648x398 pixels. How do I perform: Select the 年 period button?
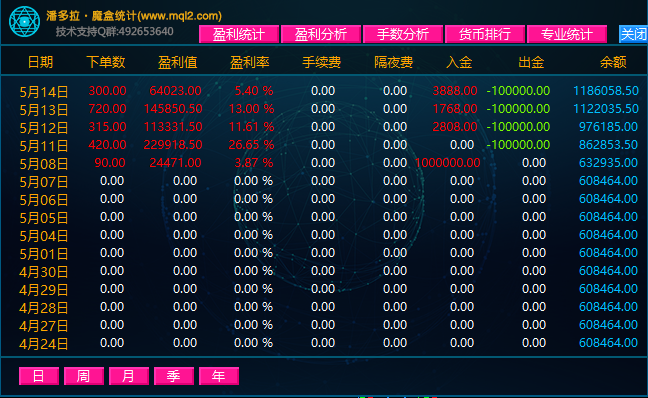(219, 376)
